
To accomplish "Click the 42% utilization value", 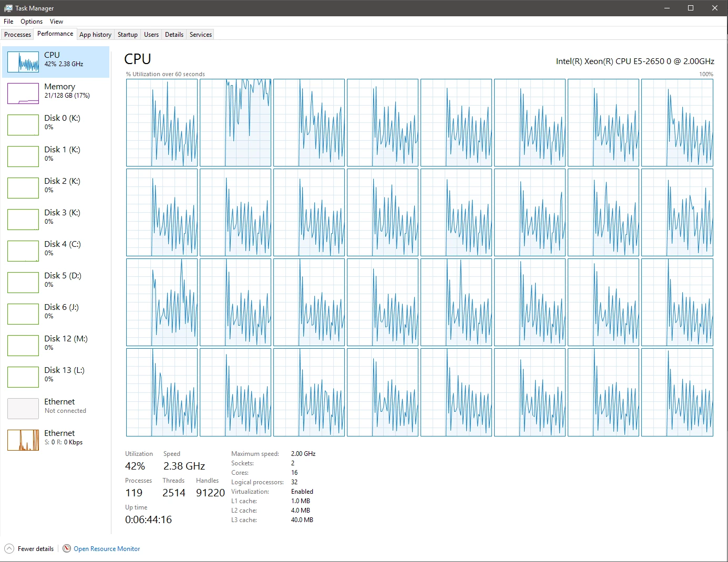I will coord(135,466).
